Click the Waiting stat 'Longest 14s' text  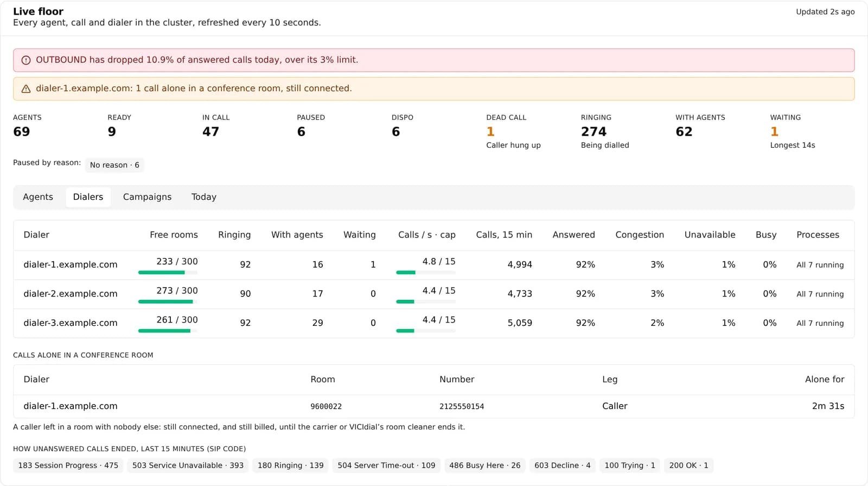(x=793, y=146)
